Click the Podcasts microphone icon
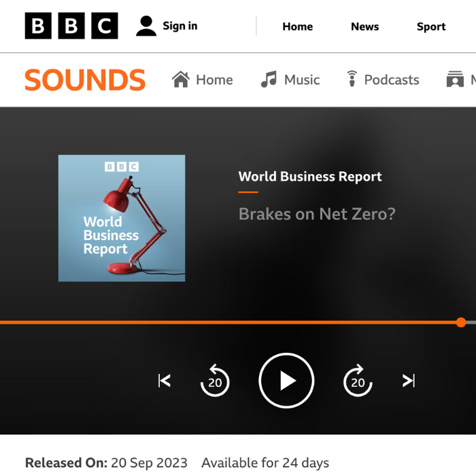This screenshot has height=476, width=476. click(352, 79)
